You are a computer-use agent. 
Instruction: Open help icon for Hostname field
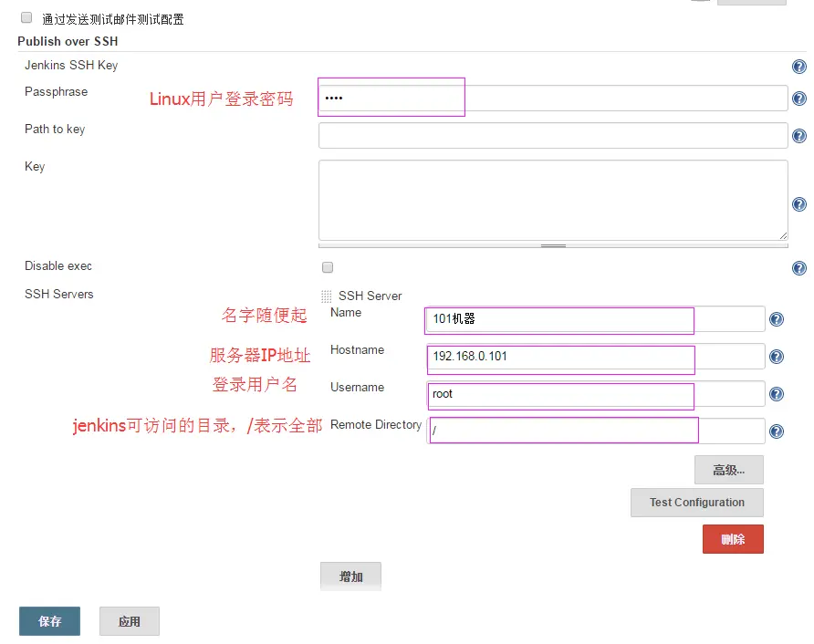coord(776,357)
